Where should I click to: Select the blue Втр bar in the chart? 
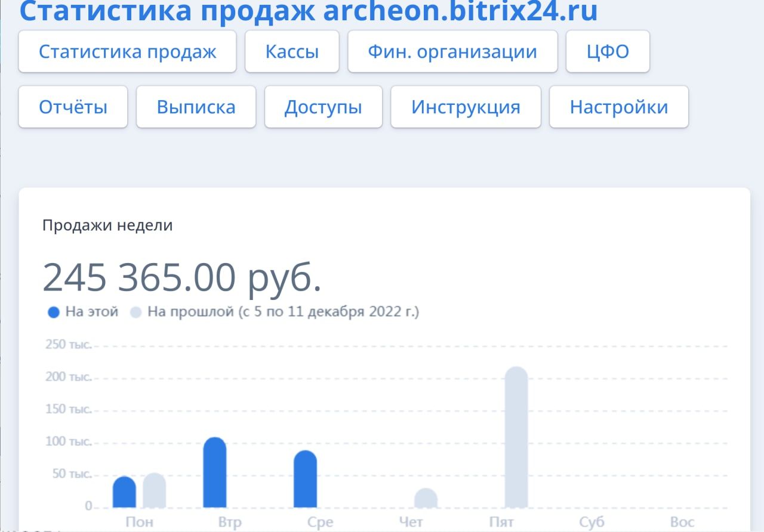pyautogui.click(x=215, y=472)
